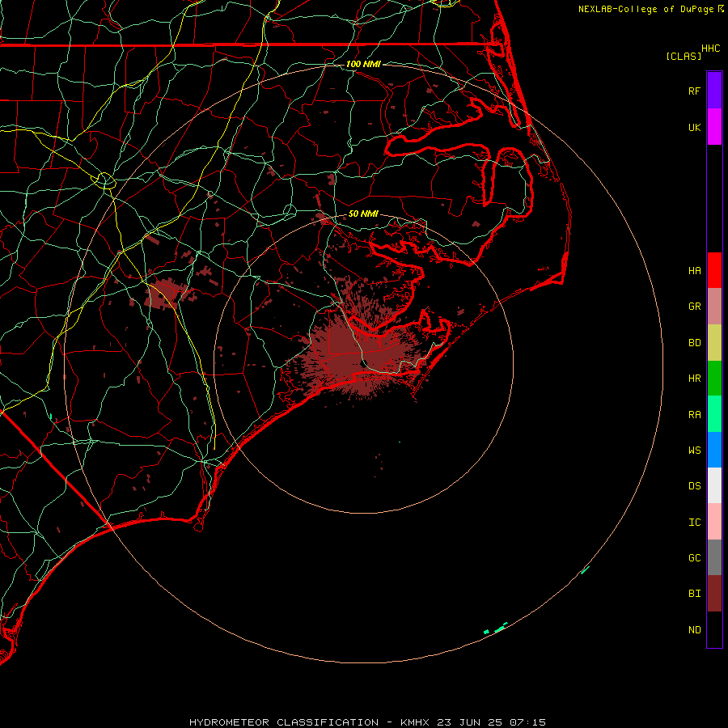Click the Hydrometeor Classification title caption
Screen dimensions: 728x728
point(367,722)
